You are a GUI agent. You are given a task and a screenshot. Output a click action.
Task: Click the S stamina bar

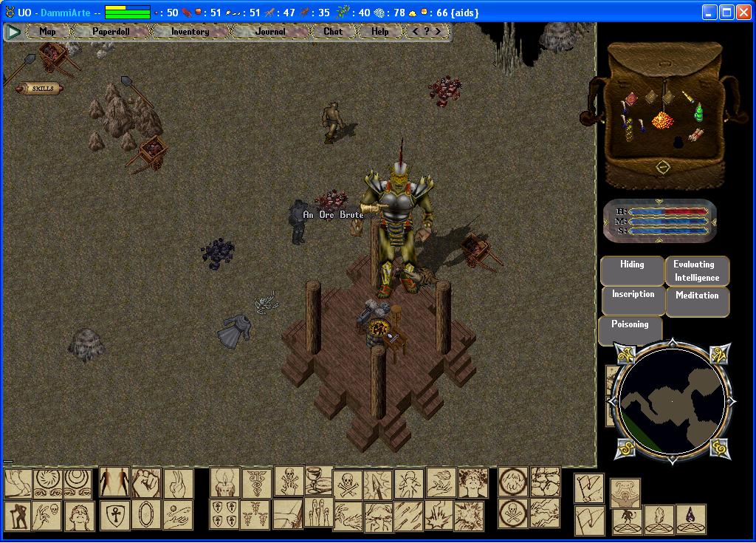pyautogui.click(x=668, y=231)
